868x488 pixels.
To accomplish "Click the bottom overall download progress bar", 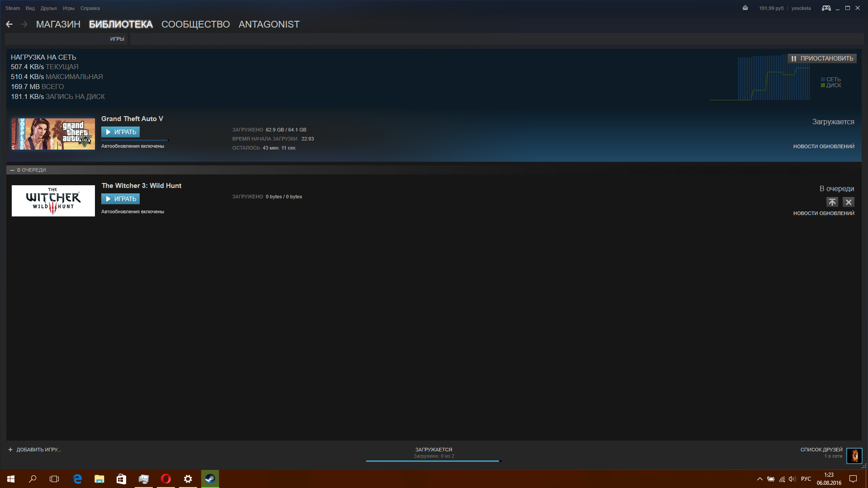I will click(x=434, y=461).
